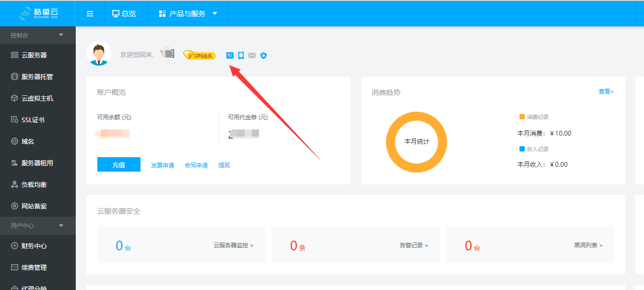The image size is (644, 290).
Task: Open the 告警记录 > link
Action: [x=414, y=245]
